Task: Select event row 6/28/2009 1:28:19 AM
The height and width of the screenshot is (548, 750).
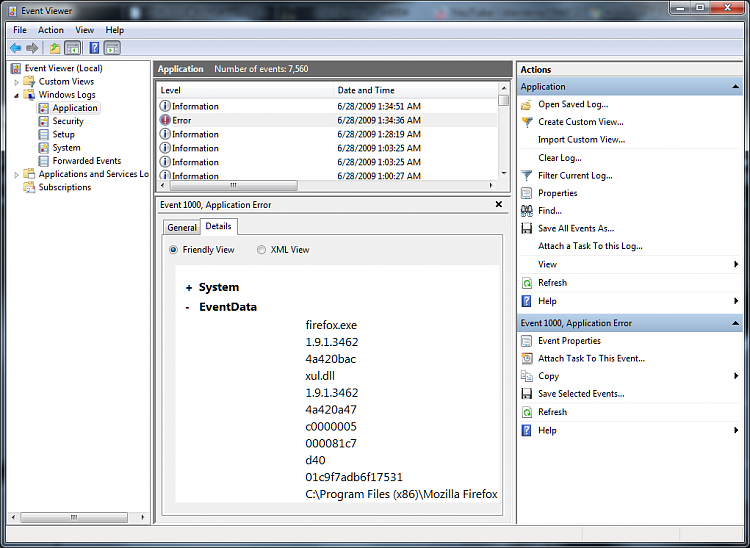Action: click(x=328, y=134)
